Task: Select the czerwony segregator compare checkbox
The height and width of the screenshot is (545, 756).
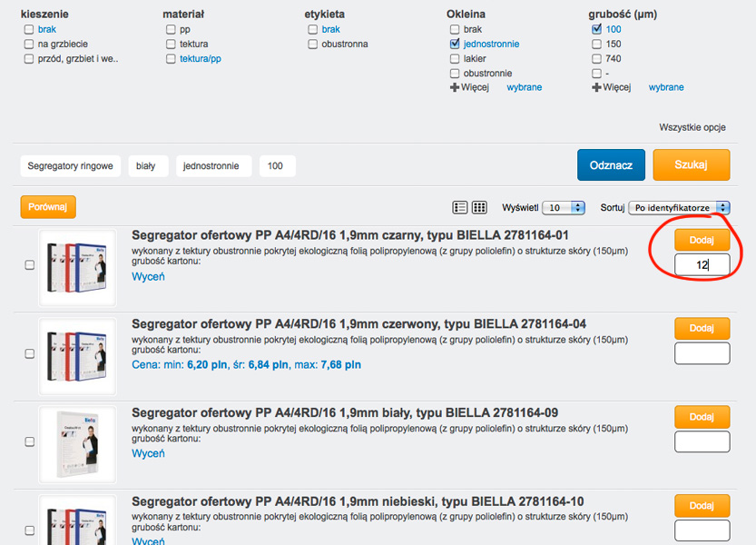Action: (x=29, y=354)
